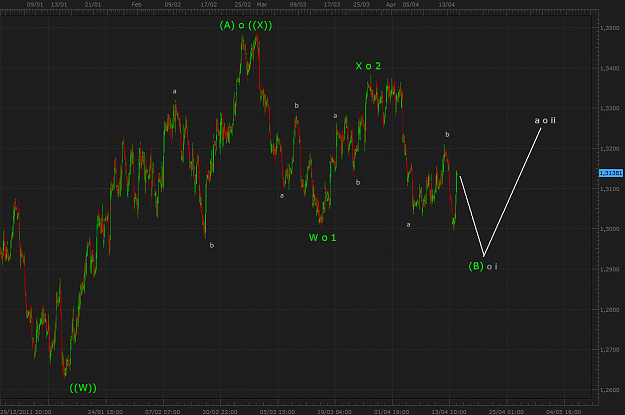Select the 1,2700 price level label
Screen dimensions: 625x415
coord(610,350)
